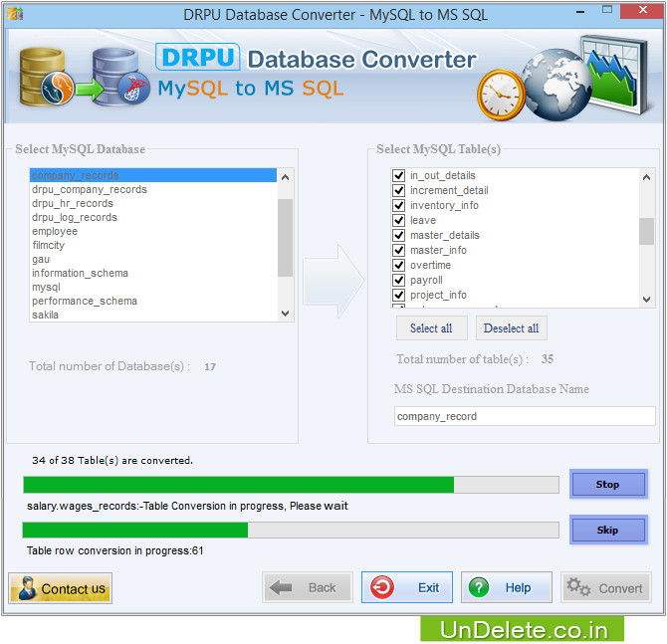The image size is (667, 644).
Task: Uncheck the in_out_details table checkbox
Action: coord(399,176)
